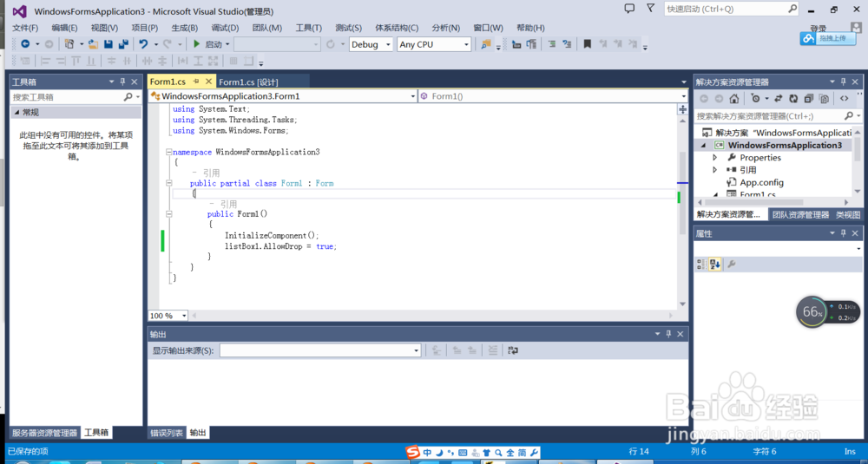This screenshot has width=868, height=464.
Task: Expand the 引用 node in Solution Explorer
Action: [x=714, y=170]
